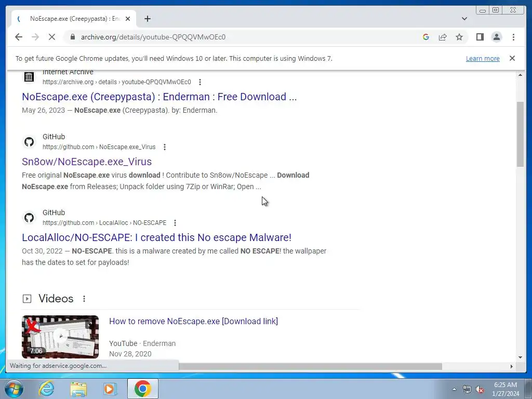Select the Chrome taskbar button
The height and width of the screenshot is (399, 532).
(x=143, y=389)
